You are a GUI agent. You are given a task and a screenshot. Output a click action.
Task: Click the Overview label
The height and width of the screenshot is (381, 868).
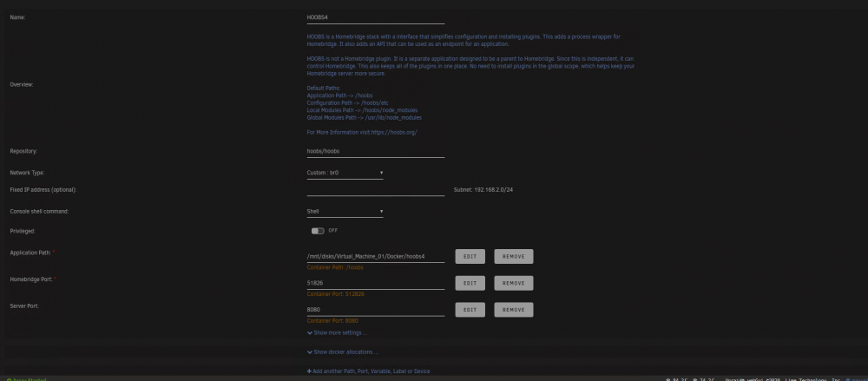22,85
